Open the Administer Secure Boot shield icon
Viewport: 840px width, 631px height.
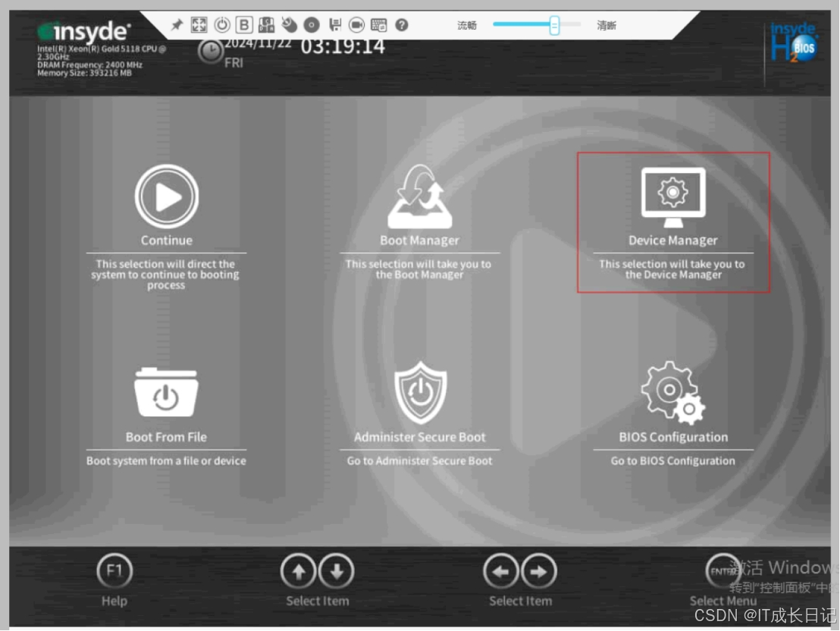(x=420, y=392)
